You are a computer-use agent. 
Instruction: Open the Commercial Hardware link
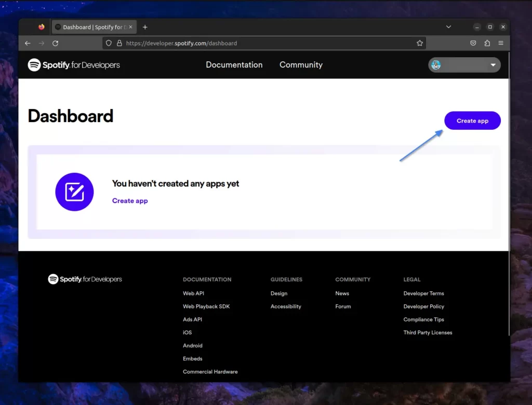click(210, 372)
